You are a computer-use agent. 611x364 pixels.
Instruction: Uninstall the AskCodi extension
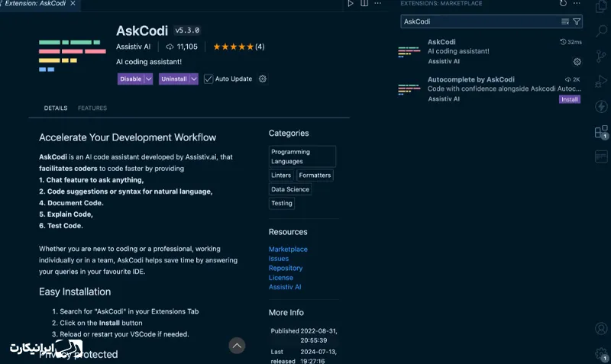[x=174, y=79]
